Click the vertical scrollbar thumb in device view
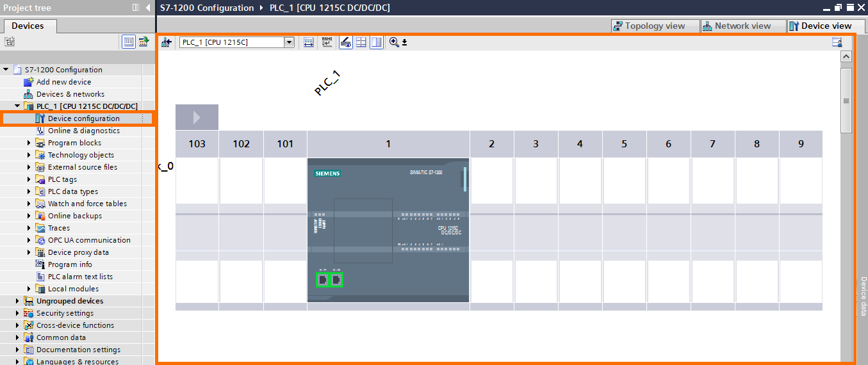The image size is (868, 365). [846, 100]
